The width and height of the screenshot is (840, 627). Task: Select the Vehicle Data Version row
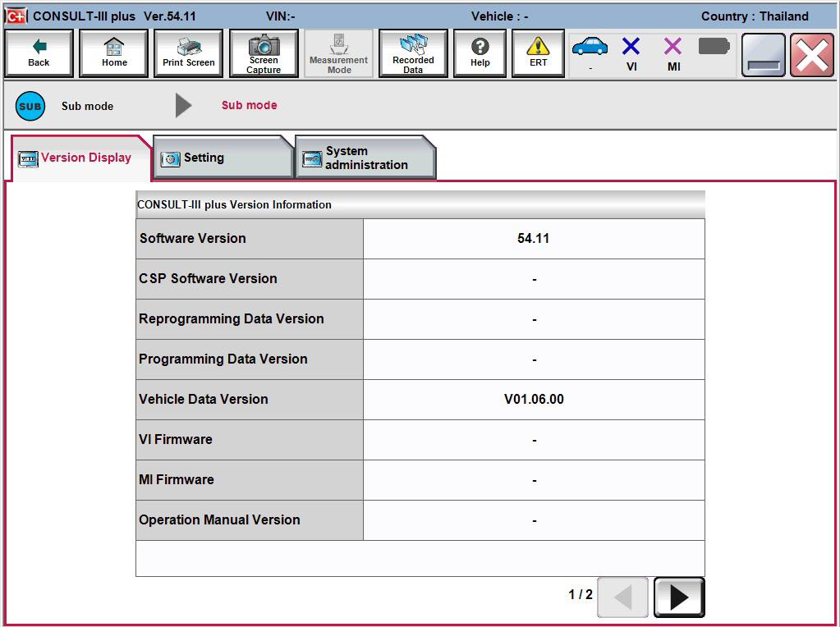249,399
